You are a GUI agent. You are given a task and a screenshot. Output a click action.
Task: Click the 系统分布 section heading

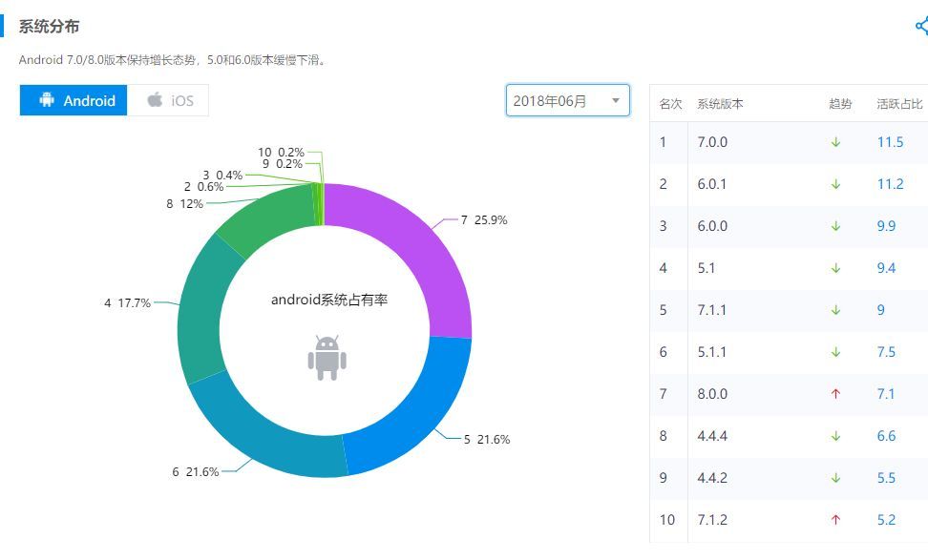click(x=49, y=26)
